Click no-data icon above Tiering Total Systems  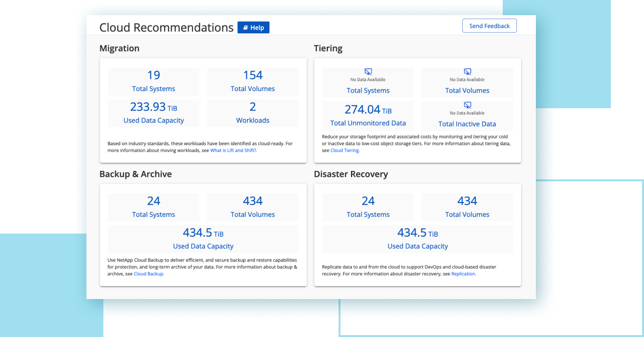point(368,72)
